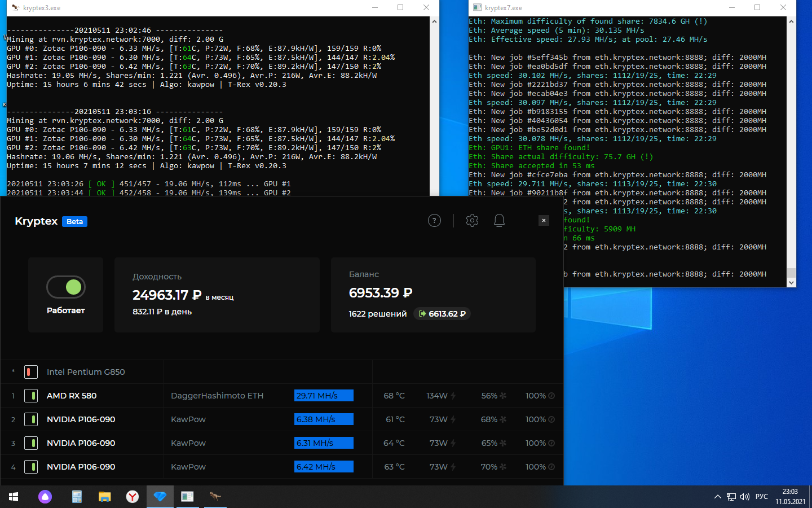Select the 29.71 MH/s hashrate bar
Image resolution: width=812 pixels, height=508 pixels.
pyautogui.click(x=324, y=396)
